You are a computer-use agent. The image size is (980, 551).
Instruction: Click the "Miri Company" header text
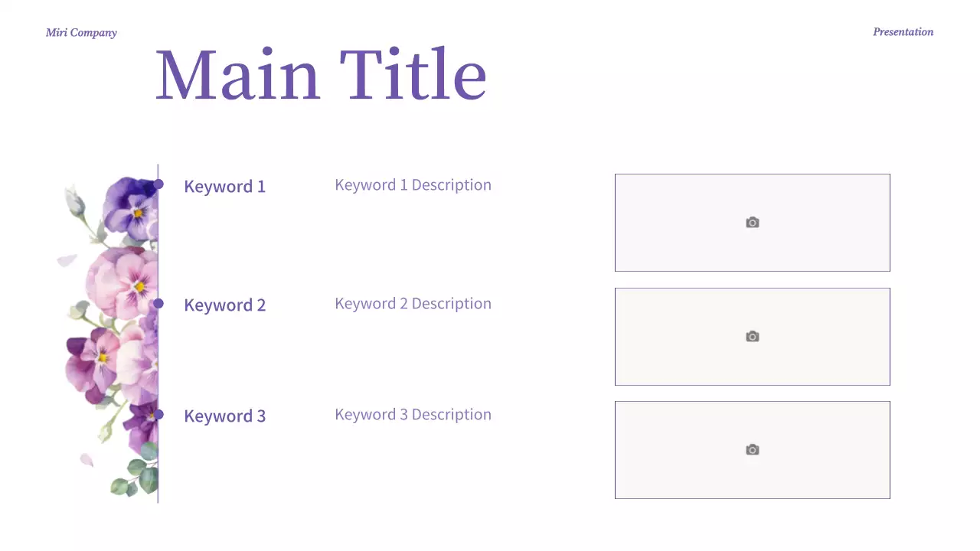[x=81, y=33]
